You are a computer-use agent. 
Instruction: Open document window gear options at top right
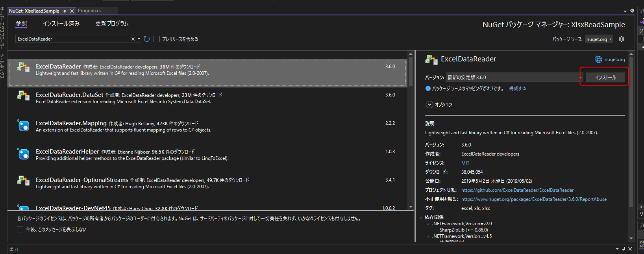point(632,11)
